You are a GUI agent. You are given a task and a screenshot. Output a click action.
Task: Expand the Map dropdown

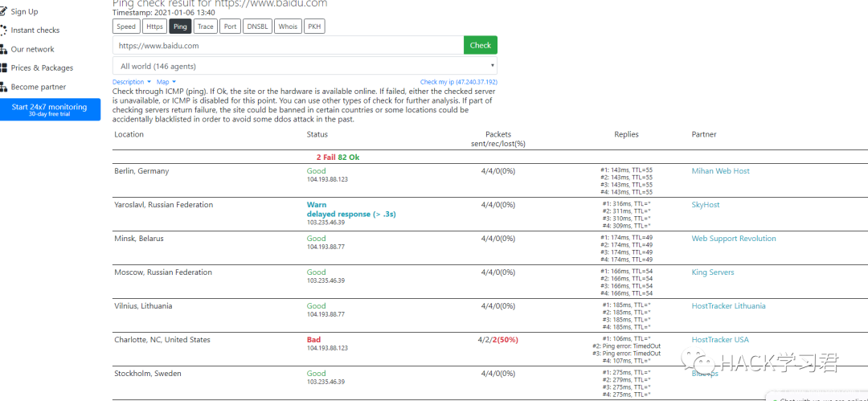click(166, 82)
